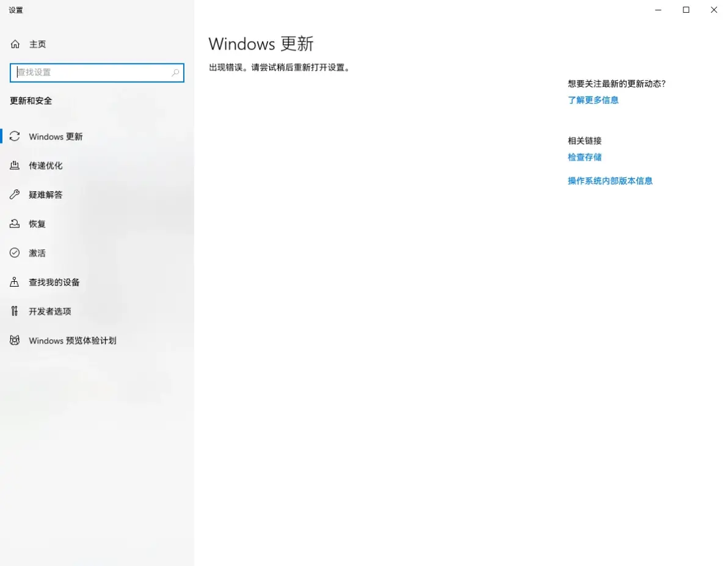
Task: Click the 查找我的设备 locator icon
Action: pyautogui.click(x=15, y=282)
